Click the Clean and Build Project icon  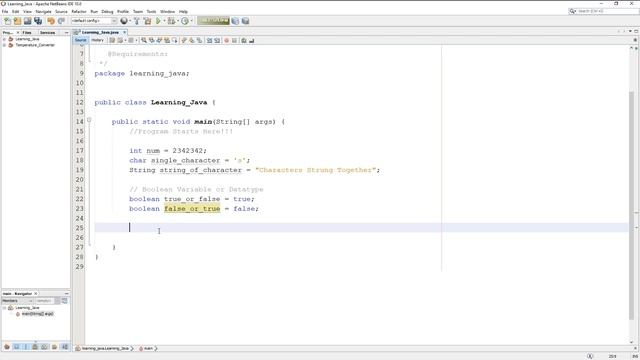(x=147, y=21)
